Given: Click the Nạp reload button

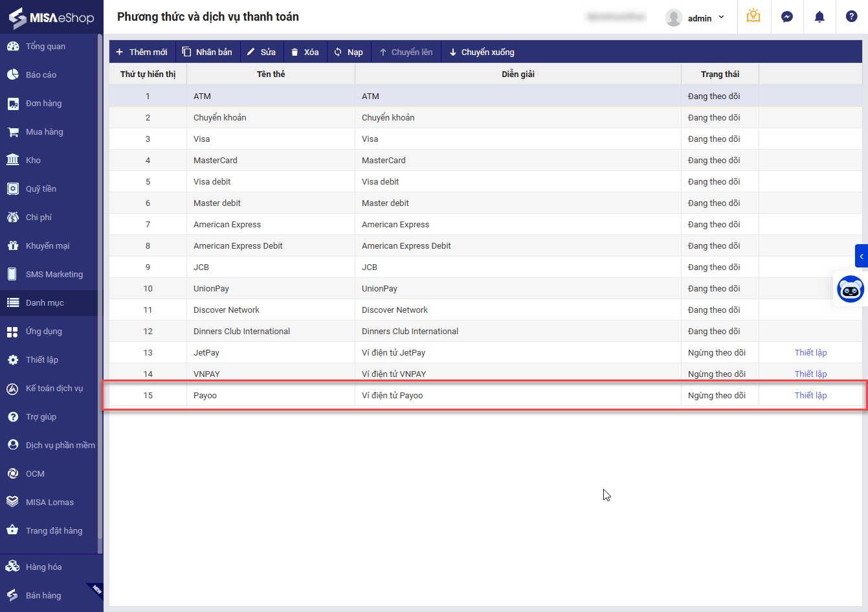Looking at the screenshot, I should 348,52.
